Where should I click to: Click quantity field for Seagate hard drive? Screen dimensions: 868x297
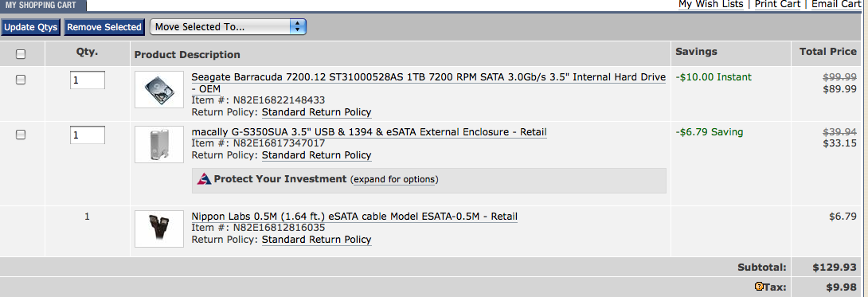[x=88, y=80]
